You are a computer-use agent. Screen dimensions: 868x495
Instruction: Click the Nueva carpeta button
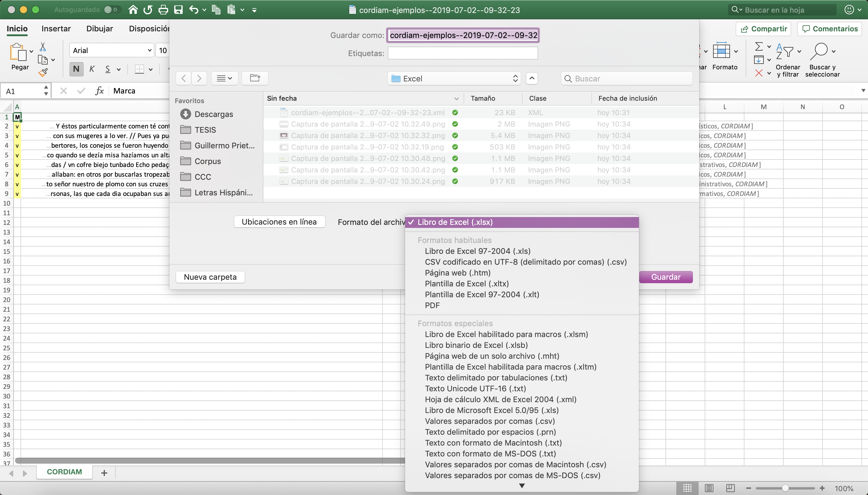pos(210,277)
